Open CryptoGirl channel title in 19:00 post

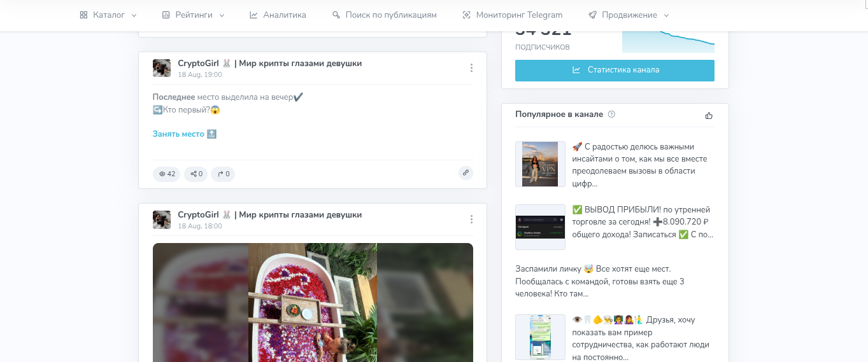[270, 63]
